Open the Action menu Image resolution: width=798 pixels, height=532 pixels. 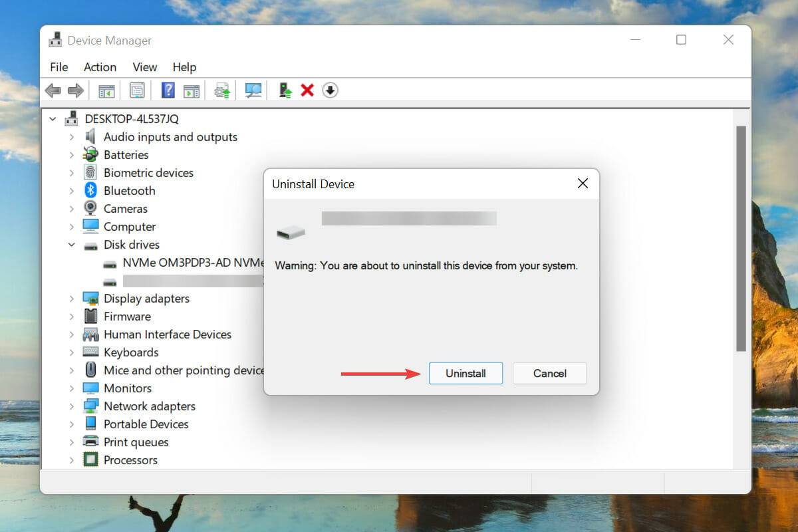tap(100, 66)
